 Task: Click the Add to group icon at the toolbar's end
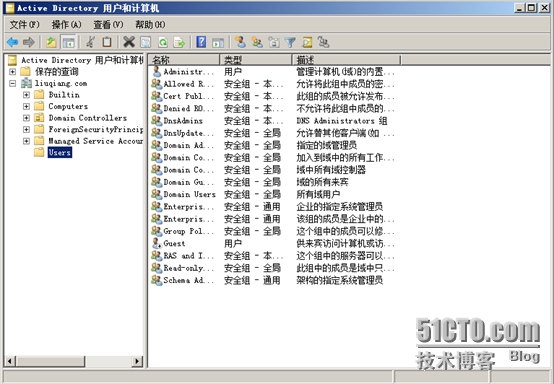click(x=323, y=42)
